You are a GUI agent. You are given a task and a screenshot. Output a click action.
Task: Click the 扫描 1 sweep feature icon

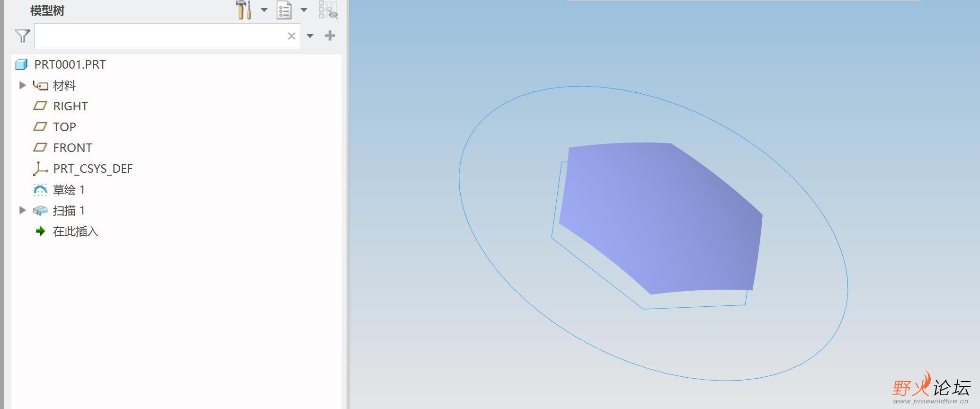[x=41, y=211]
